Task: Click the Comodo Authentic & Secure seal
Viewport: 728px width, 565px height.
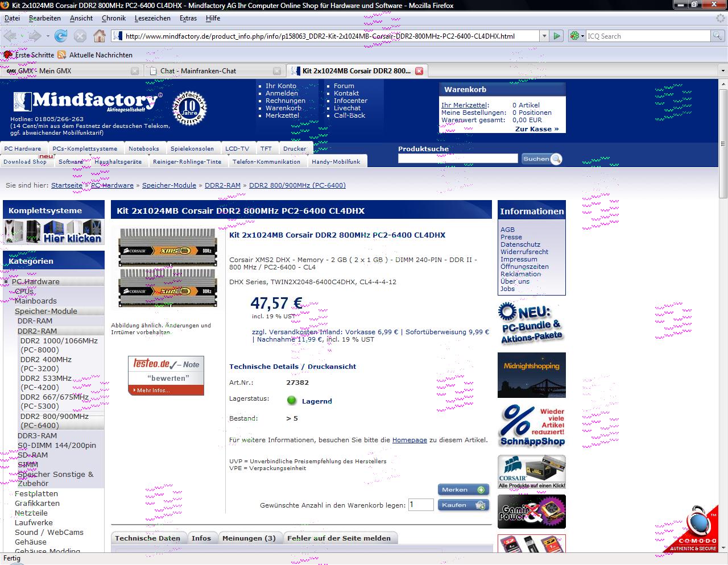Action: pyautogui.click(x=694, y=529)
